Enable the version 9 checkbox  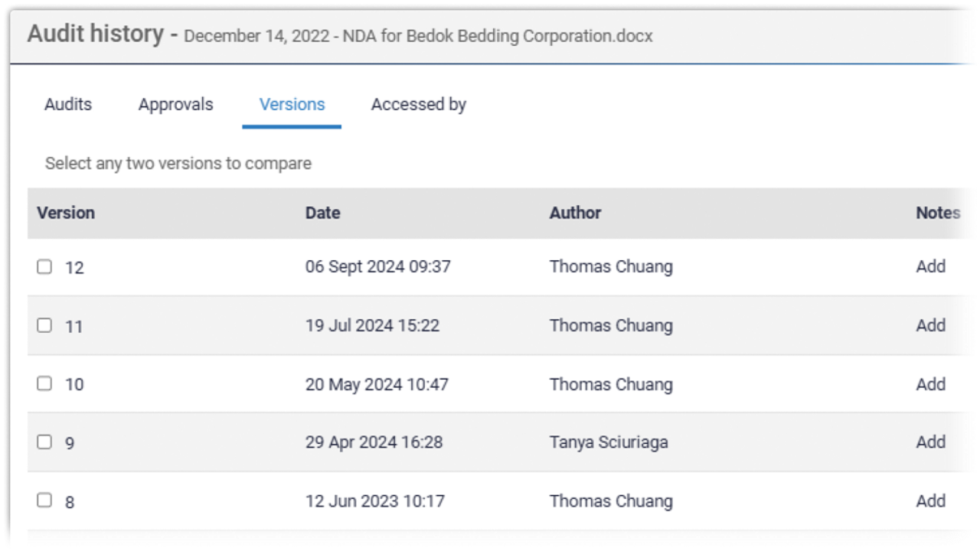tap(44, 442)
